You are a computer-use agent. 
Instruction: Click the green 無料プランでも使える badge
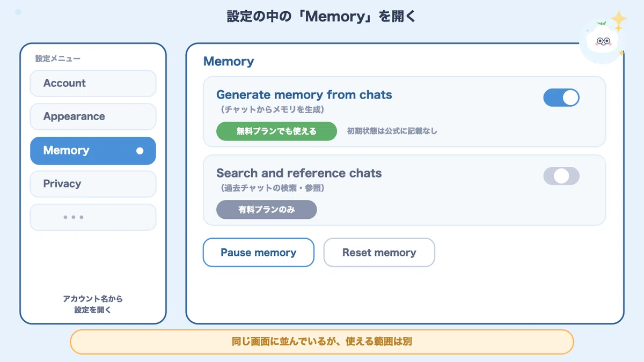click(x=276, y=131)
